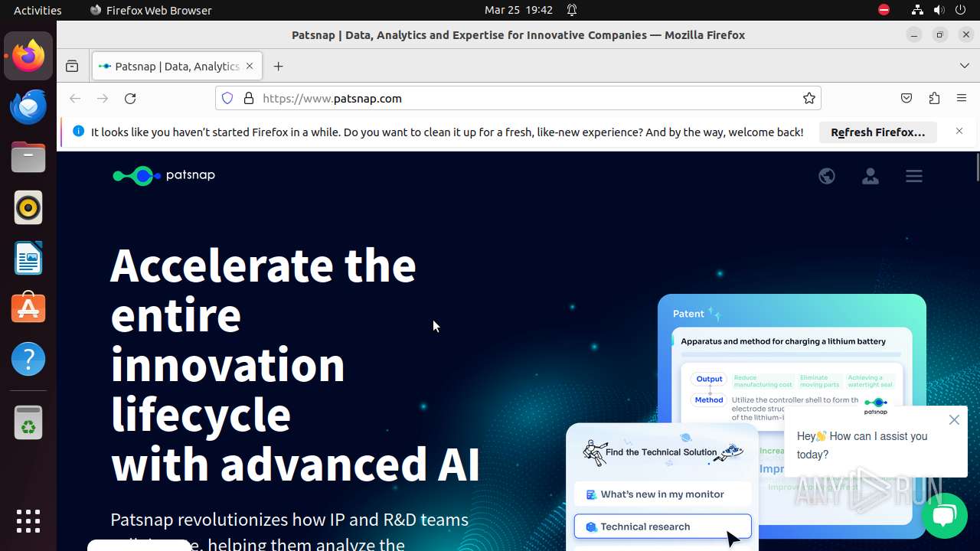This screenshot has height=551, width=980.
Task: Click the Patent card heading
Action: pyautogui.click(x=688, y=314)
